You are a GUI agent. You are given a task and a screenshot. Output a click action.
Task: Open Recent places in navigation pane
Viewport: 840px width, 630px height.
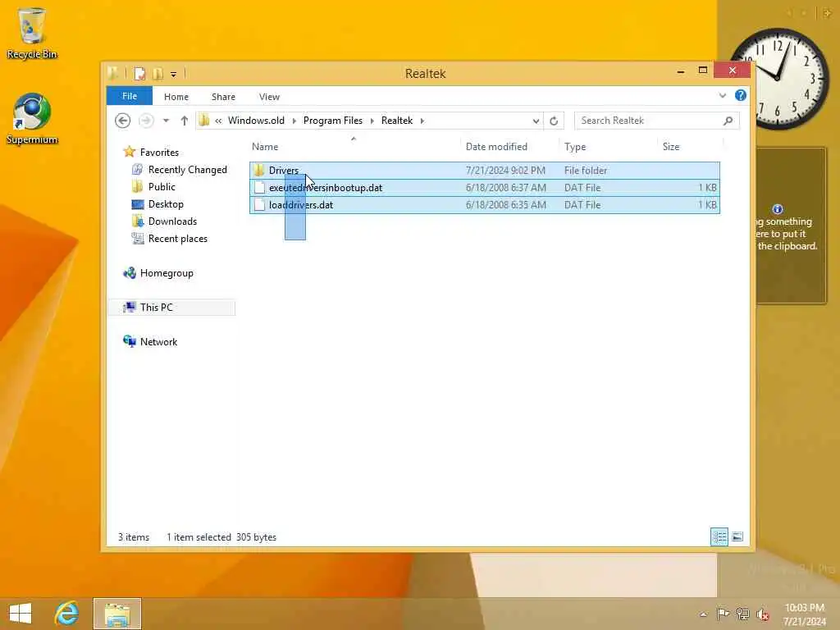[x=177, y=239]
